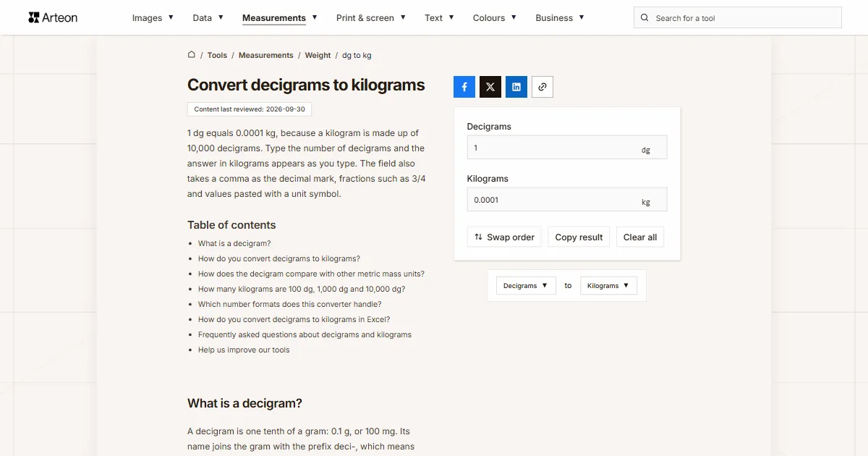
Task: Click the 'Table of contents' heading
Action: (231, 225)
